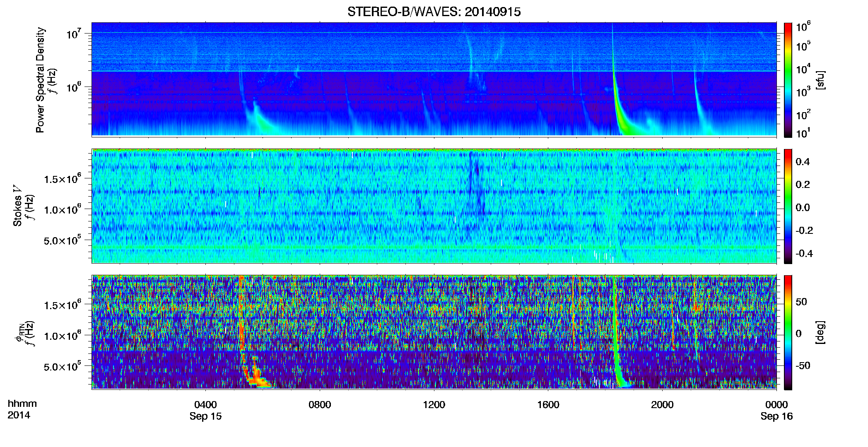The width and height of the screenshot is (868, 447).
Task: Click the 0000 time tick label
Action: coord(776,404)
